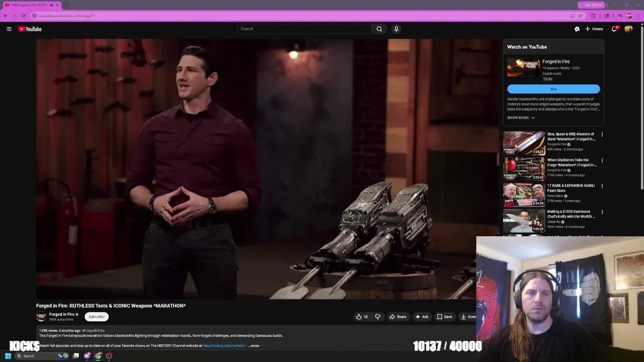The image size is (644, 362).
Task: Select the browser address bar URL
Action: click(67, 16)
